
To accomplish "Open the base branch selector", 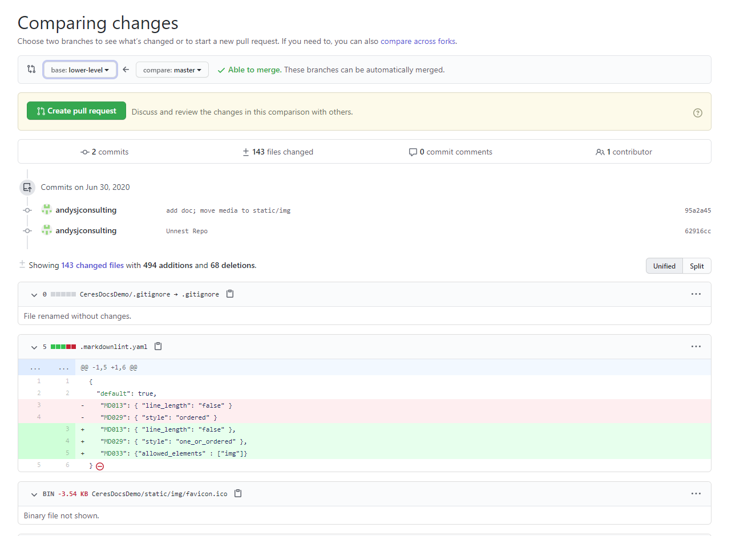I will [80, 69].
